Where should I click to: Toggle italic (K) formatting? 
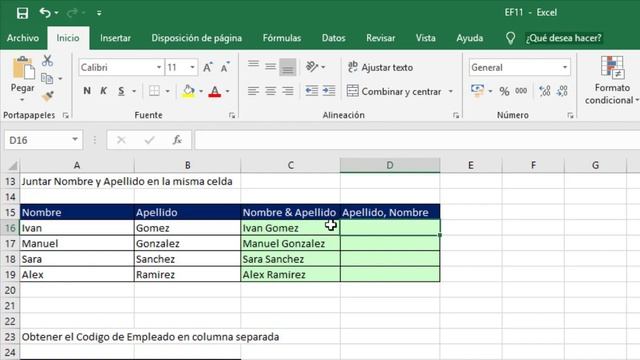pyautogui.click(x=104, y=91)
